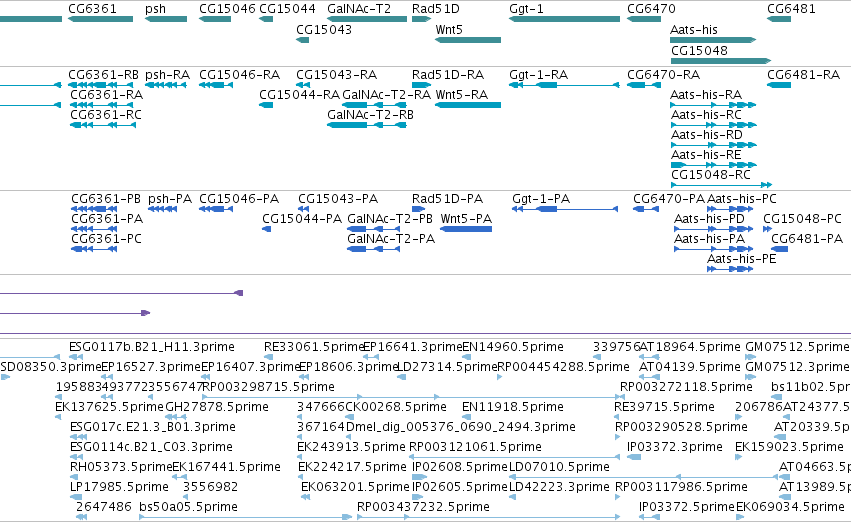Select the CG6361-RC transcript label

click(106, 114)
